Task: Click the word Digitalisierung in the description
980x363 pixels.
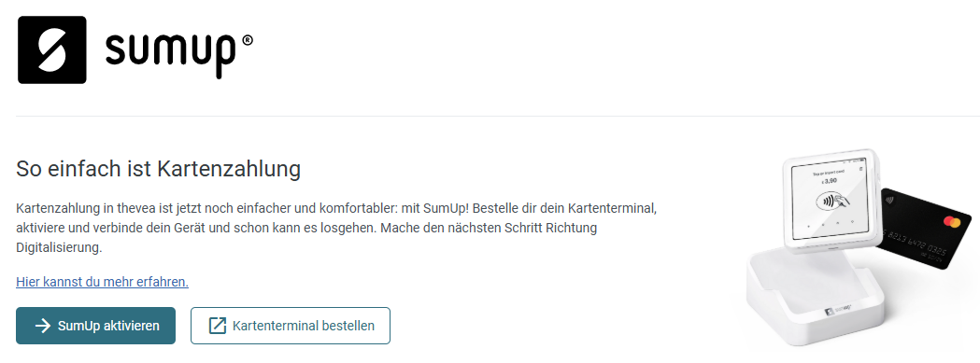Action: click(x=59, y=247)
